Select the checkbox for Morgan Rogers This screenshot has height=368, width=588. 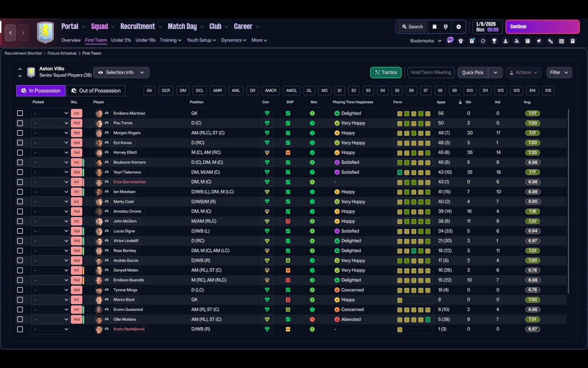[20, 133]
